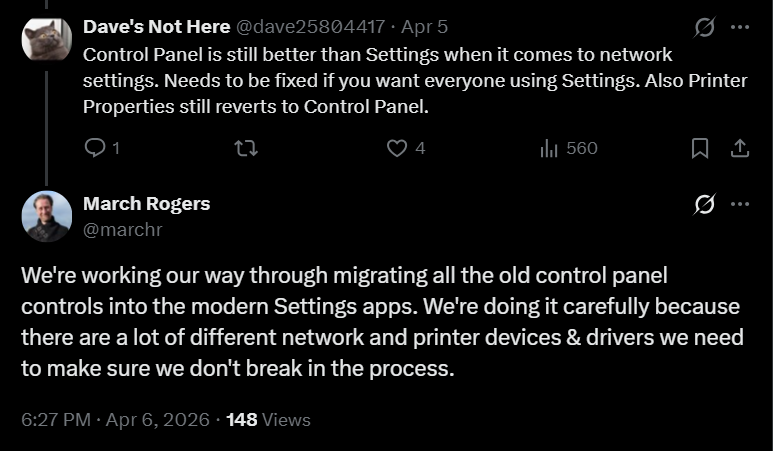Repost Dave's Control Panel post
Screen dimensions: 773x451
[x=246, y=148]
